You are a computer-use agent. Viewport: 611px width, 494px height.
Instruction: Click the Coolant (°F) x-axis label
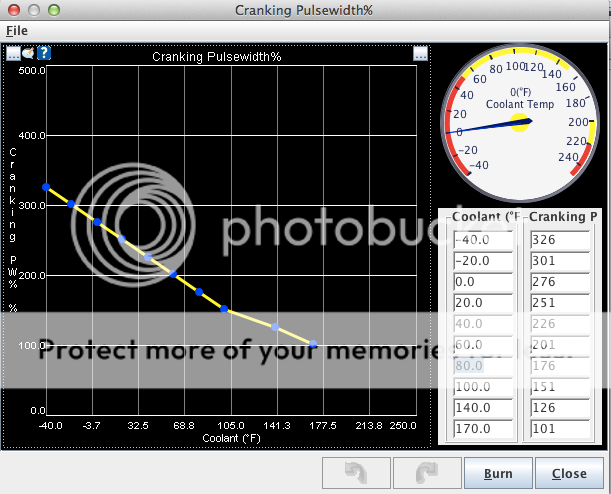(x=231, y=438)
